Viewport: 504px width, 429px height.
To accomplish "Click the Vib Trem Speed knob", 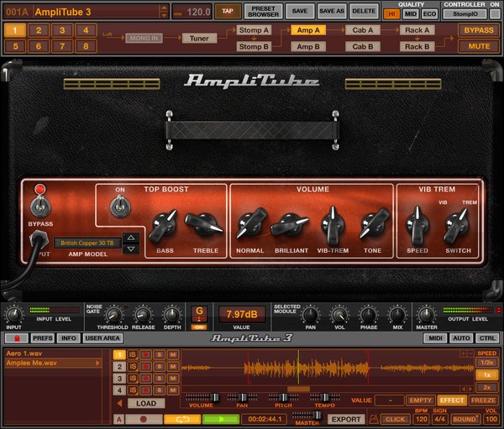I will tap(416, 225).
